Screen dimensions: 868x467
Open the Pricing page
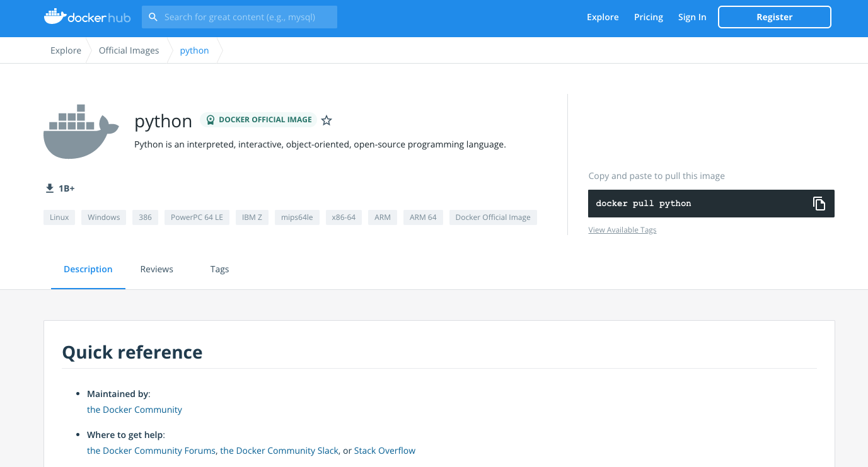[648, 17]
